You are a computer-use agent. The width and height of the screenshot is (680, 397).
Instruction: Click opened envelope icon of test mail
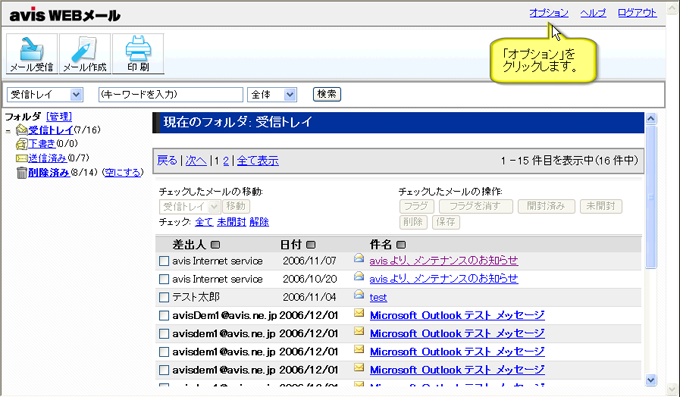[x=359, y=294]
